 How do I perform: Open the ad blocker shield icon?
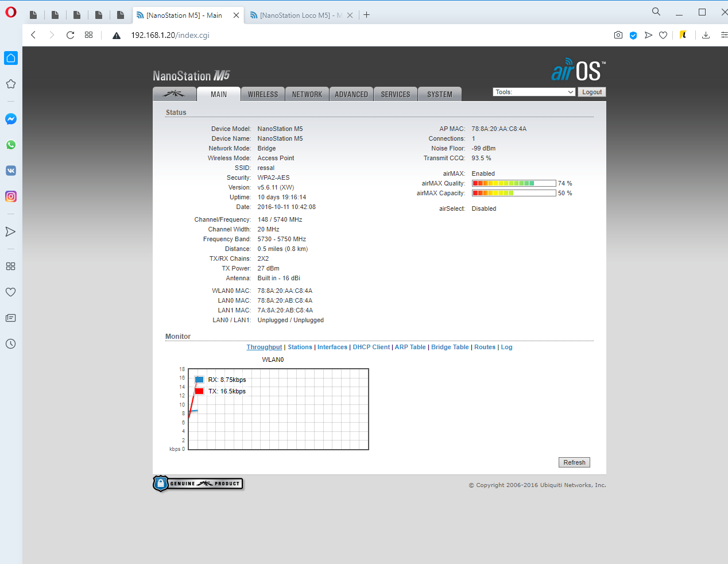click(633, 36)
